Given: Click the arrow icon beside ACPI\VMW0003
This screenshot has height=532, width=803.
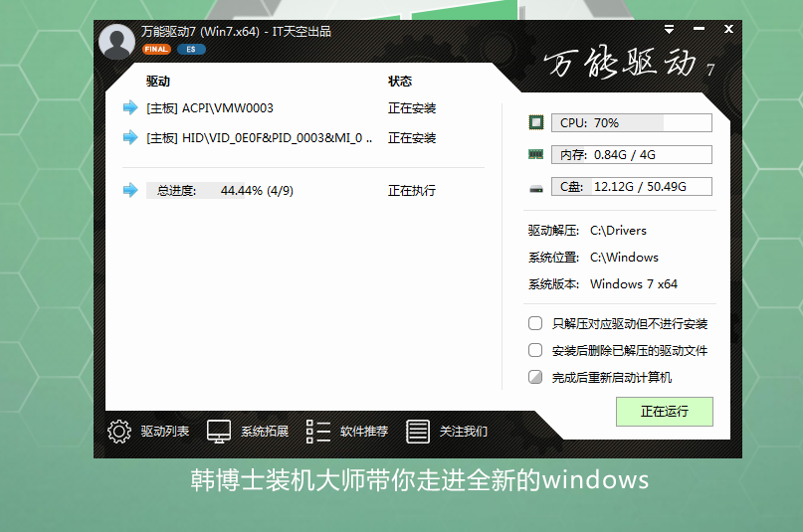Looking at the screenshot, I should [130, 107].
